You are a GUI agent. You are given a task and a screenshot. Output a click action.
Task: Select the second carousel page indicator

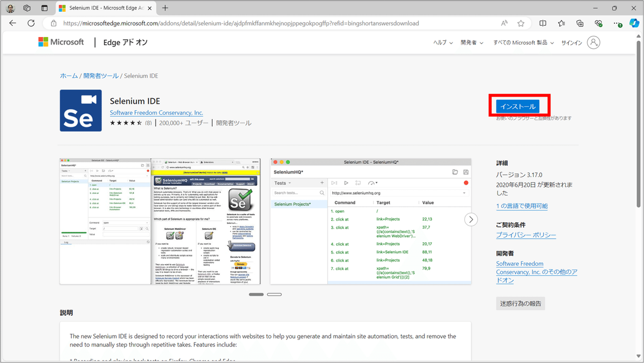click(274, 294)
